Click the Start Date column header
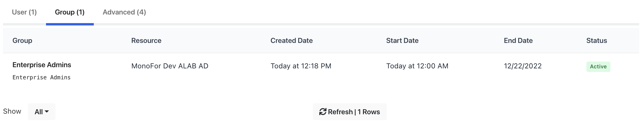Screen dimensions: 644x132 click(402, 41)
